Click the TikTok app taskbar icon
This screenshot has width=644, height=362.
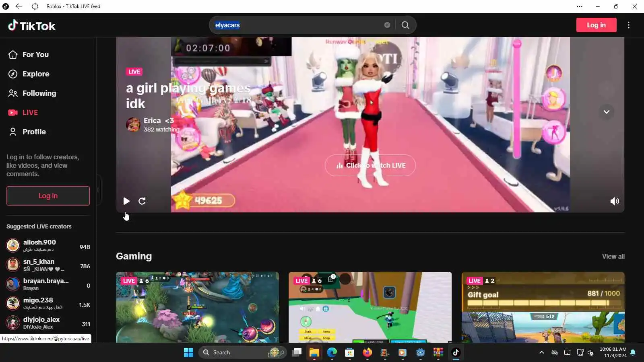[456, 352]
